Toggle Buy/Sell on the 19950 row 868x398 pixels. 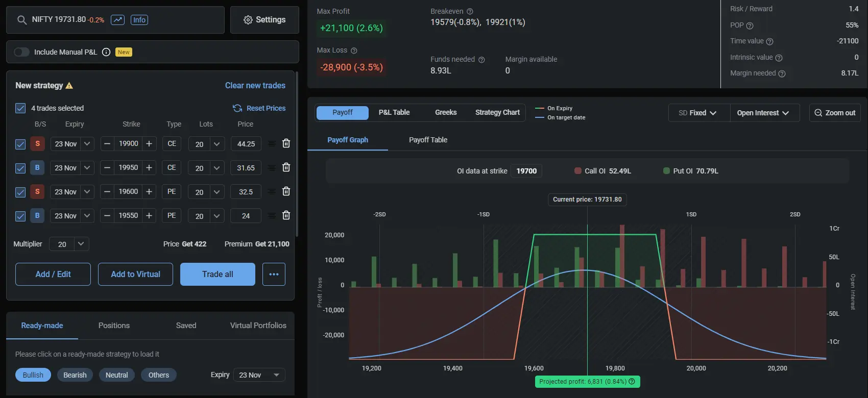tap(37, 167)
